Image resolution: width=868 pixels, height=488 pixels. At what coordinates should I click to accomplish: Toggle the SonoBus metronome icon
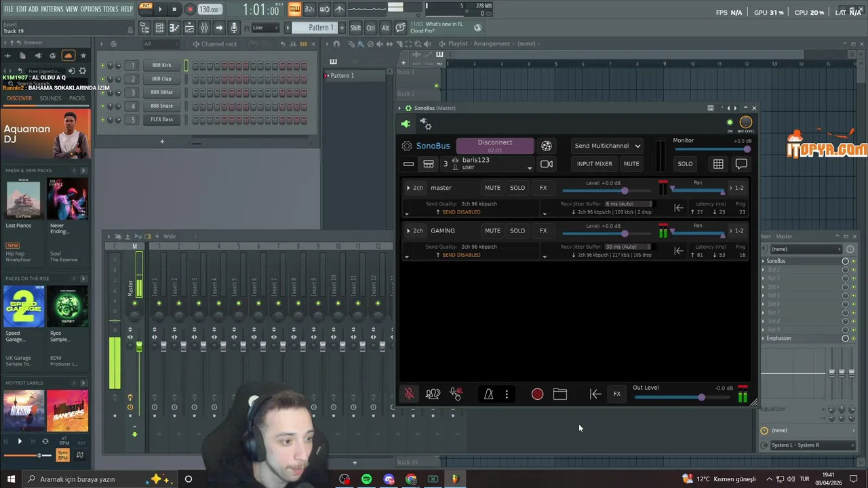[488, 394]
